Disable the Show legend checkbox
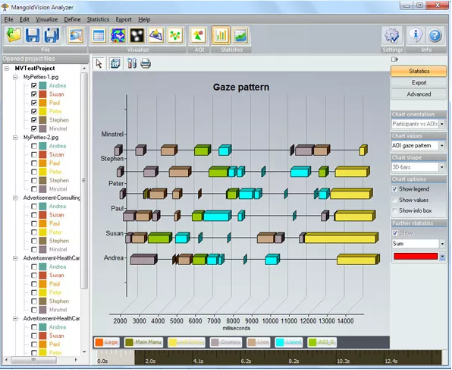Screen dimensions: 452x370 pos(395,189)
